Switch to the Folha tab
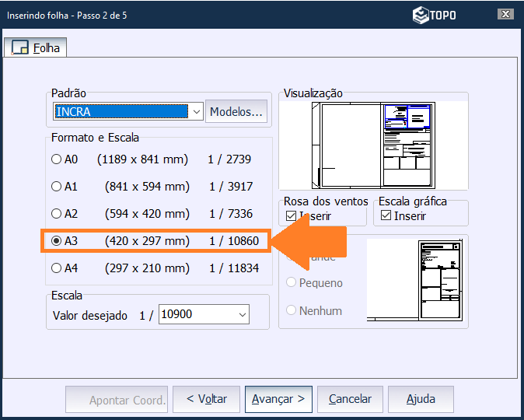Screen dimensions: 524x420 pyautogui.click(x=36, y=48)
